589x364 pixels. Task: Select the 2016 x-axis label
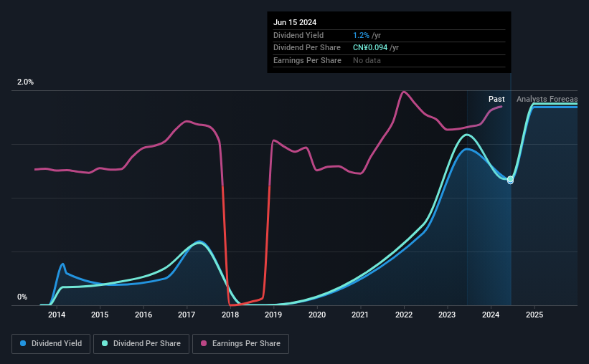[143, 315]
